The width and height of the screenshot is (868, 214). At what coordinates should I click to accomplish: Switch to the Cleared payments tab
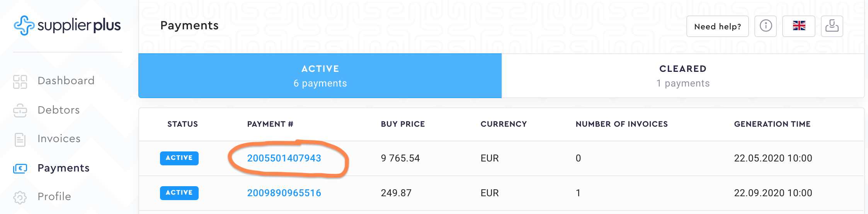683,76
